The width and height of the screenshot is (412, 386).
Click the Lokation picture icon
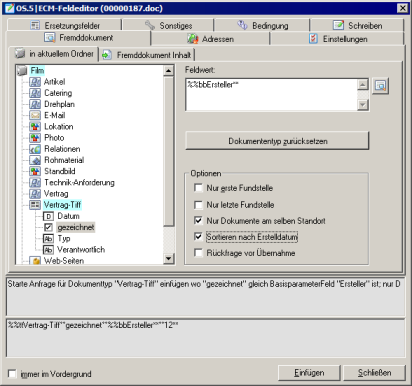pyautogui.click(x=35, y=127)
